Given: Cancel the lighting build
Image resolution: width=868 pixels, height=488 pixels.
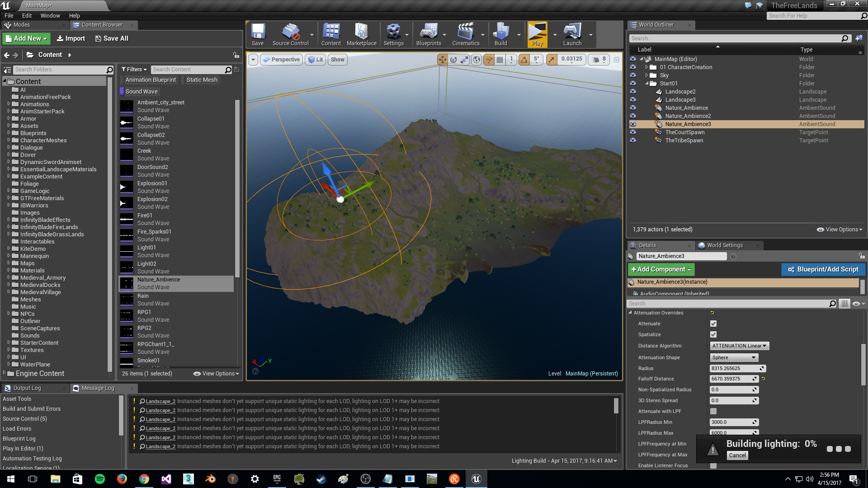Looking at the screenshot, I should (x=737, y=455).
